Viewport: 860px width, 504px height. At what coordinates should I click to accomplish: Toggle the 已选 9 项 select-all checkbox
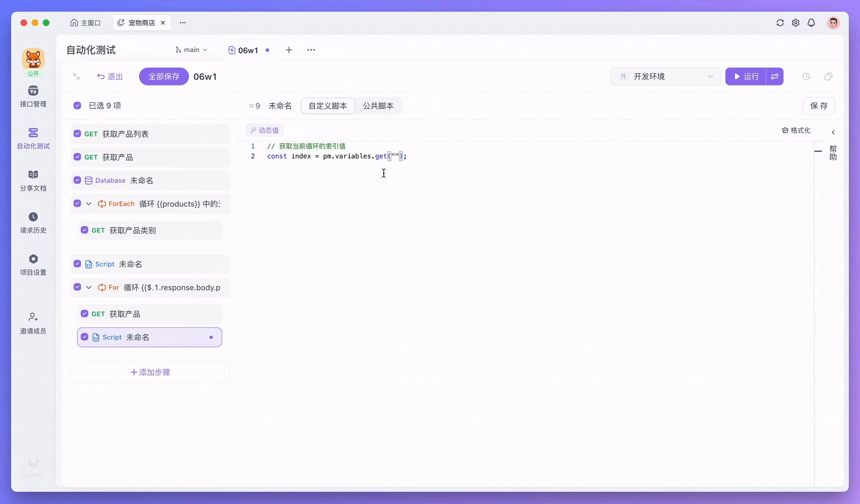coord(77,106)
